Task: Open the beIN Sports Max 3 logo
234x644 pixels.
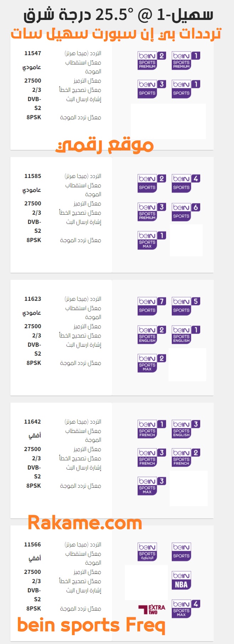Action: [152, 486]
